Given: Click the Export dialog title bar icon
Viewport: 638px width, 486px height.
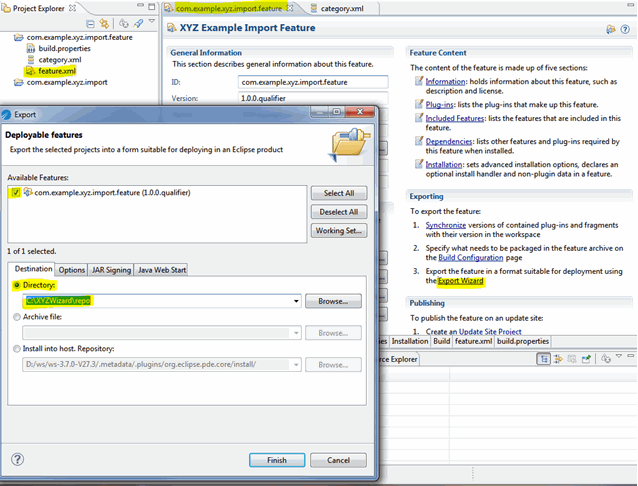Looking at the screenshot, I should coord(6,115).
